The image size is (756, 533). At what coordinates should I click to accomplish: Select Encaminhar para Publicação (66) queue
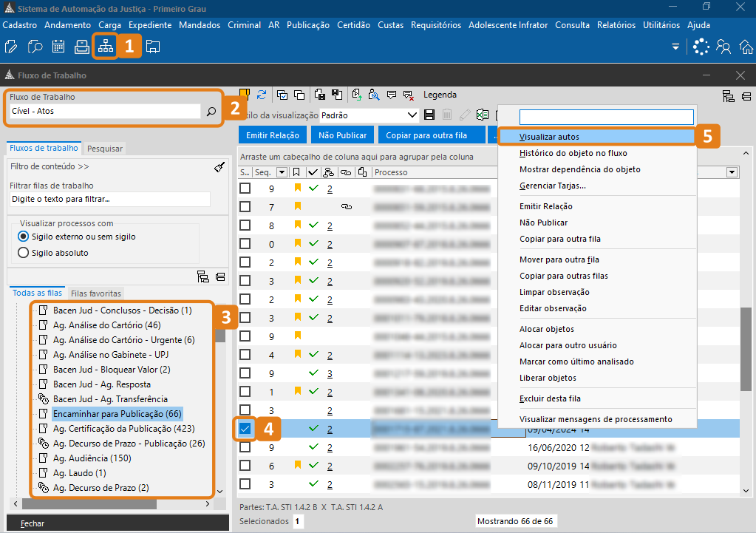tap(117, 413)
